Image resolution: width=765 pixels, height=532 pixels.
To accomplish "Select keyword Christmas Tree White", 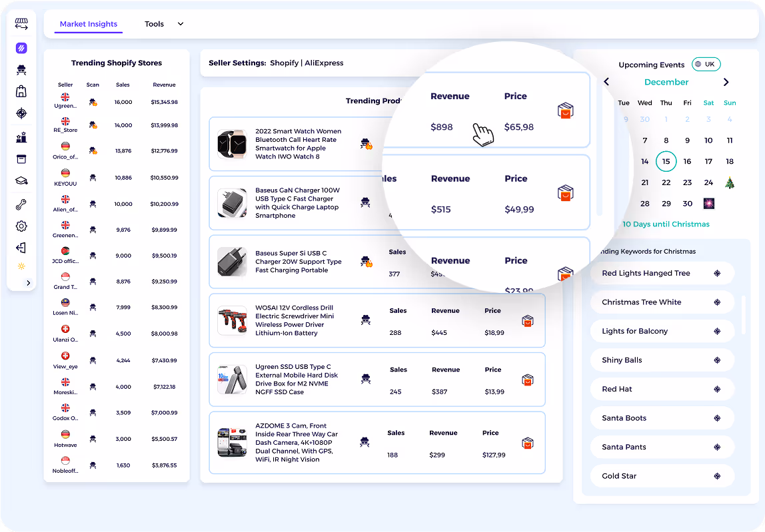I will (662, 302).
